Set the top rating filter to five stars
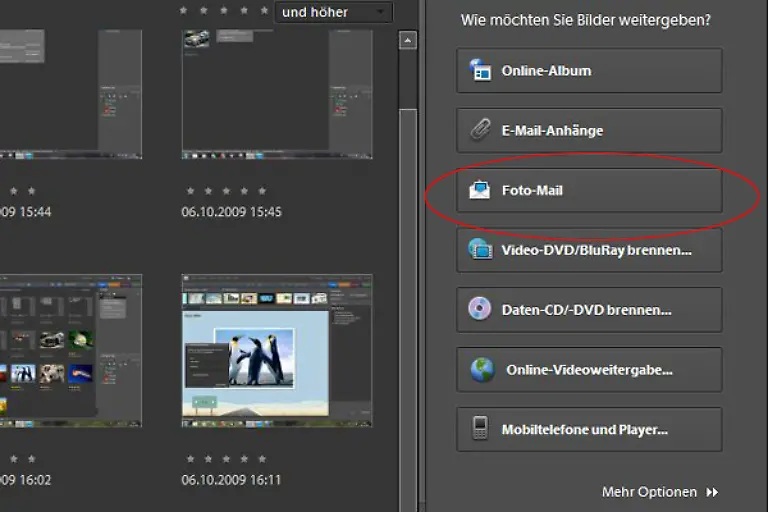Image resolution: width=768 pixels, height=512 pixels. pos(262,10)
